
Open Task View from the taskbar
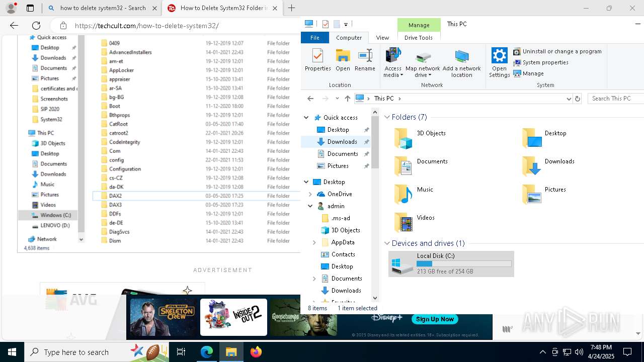pyautogui.click(x=182, y=352)
